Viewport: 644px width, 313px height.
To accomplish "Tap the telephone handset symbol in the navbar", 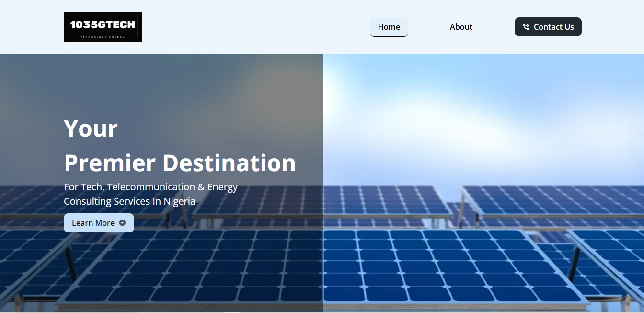I will coord(527,27).
